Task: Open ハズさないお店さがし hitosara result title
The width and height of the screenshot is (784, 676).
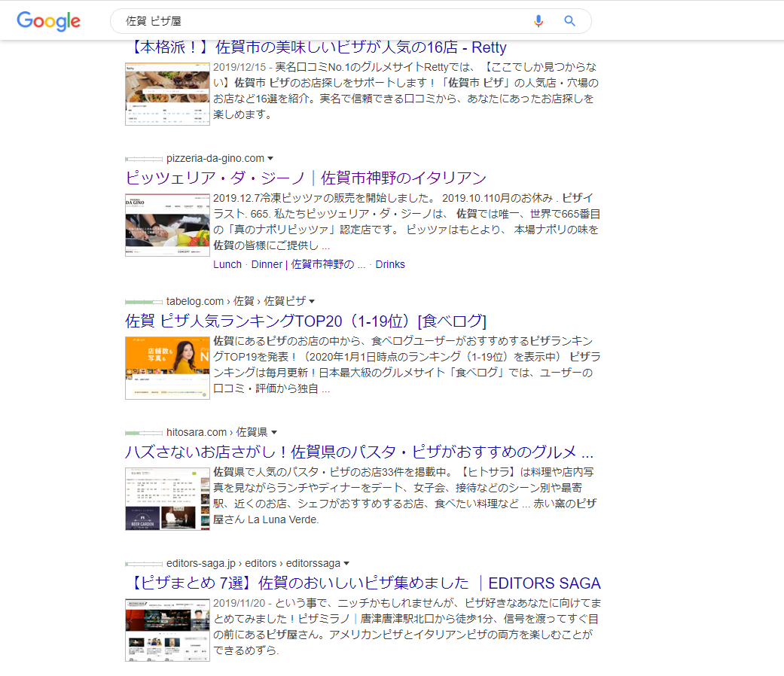Action: (x=359, y=452)
